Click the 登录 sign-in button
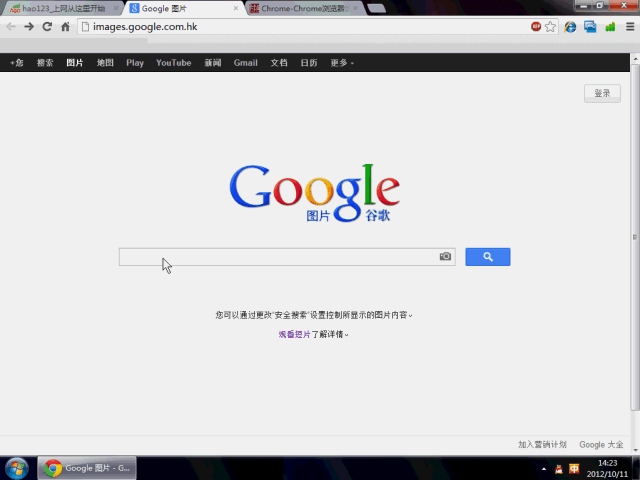 (602, 93)
